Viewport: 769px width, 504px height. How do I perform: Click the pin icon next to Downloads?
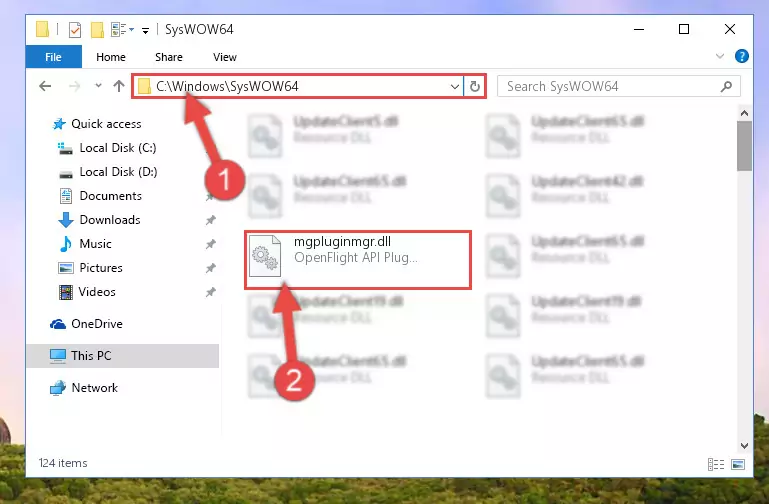pyautogui.click(x=210, y=220)
